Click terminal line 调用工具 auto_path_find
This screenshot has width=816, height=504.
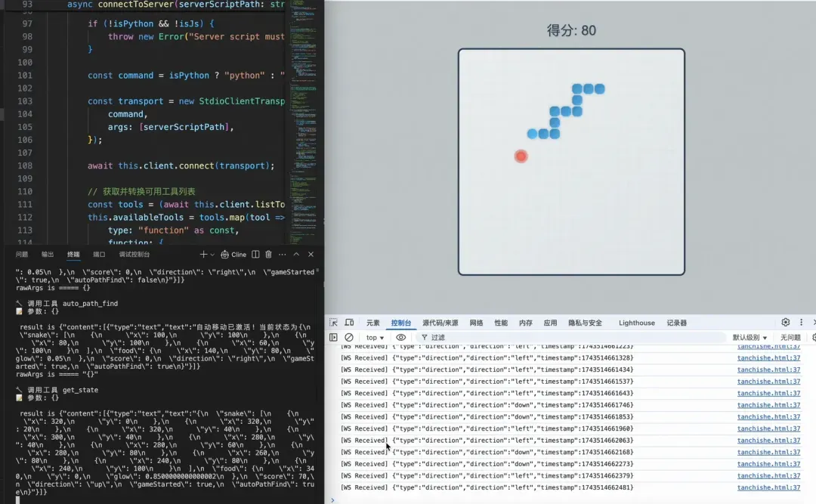tap(67, 304)
